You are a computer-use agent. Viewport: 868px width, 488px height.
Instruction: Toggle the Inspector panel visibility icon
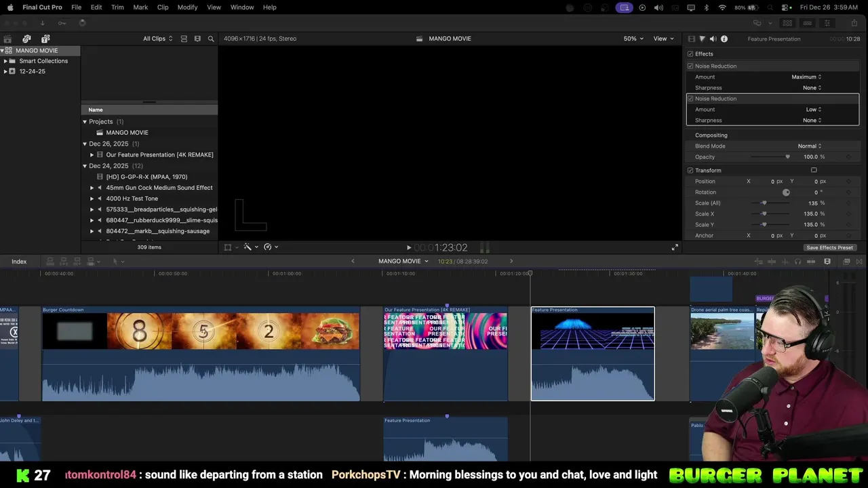point(827,23)
